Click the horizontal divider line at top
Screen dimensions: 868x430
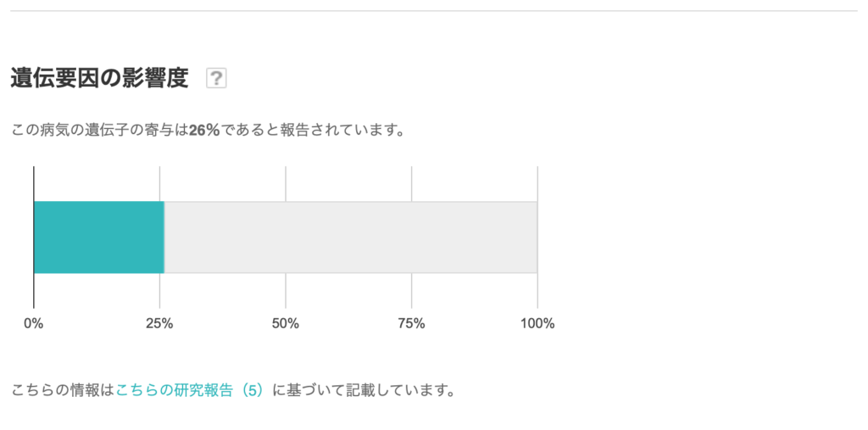434,11
